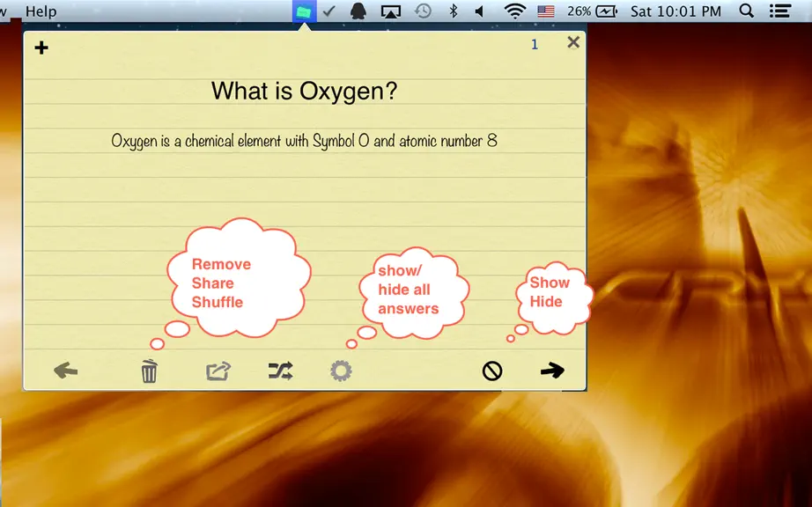
Task: Delete card using trash icon
Action: click(x=149, y=371)
